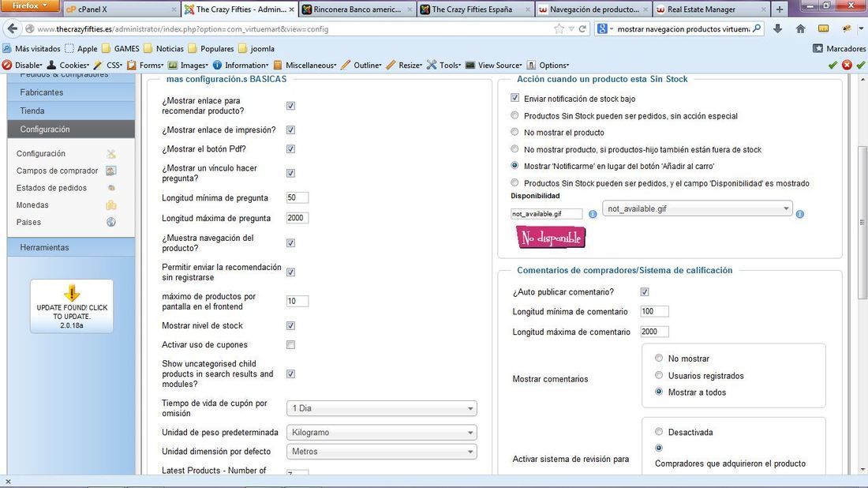Switch to the cPanel X tab

120,9
